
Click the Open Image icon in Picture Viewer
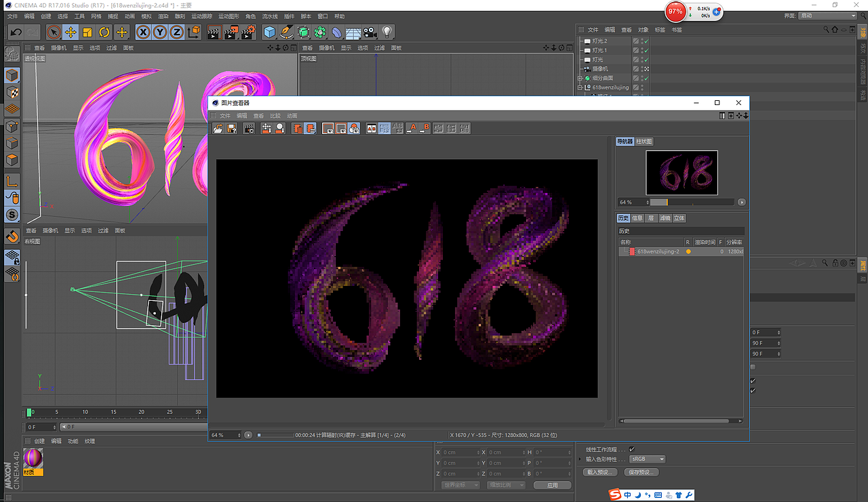pos(218,128)
